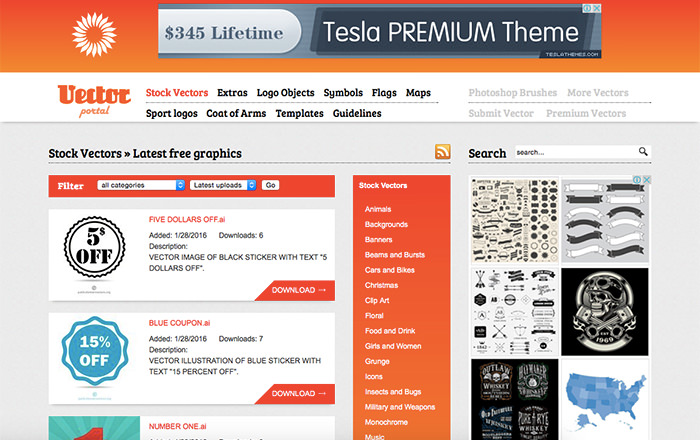Visit the More Vectors link
Screen dimensions: 700x440
click(598, 93)
